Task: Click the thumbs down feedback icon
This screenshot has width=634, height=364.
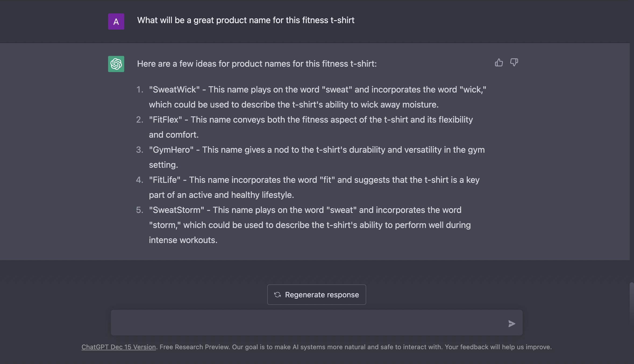Action: [514, 63]
